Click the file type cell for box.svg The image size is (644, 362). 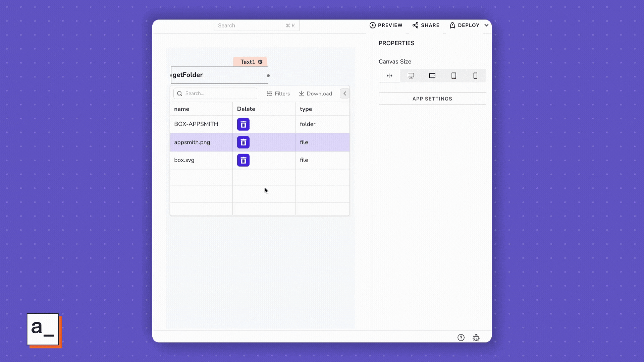click(x=323, y=160)
